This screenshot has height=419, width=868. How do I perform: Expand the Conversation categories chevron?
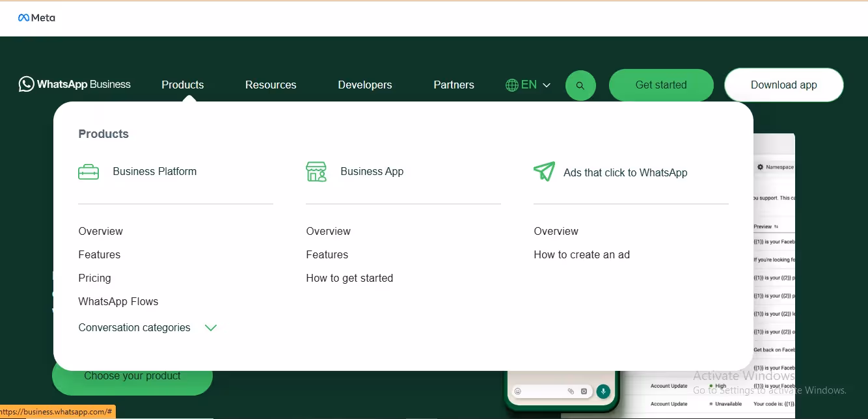pos(210,328)
